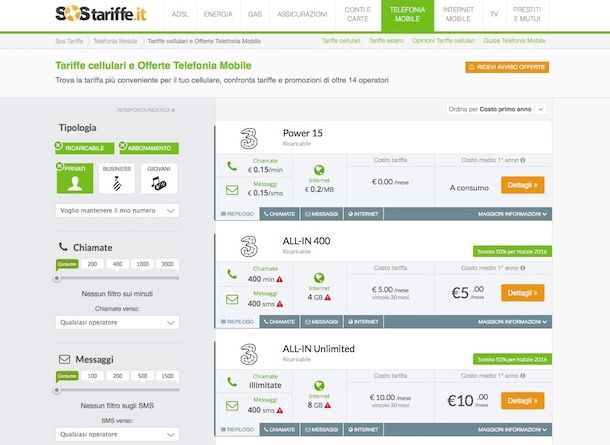Click warning triangle in ALL-IN Unlimited sms row
Screen dimensions: 610x445
point(280,410)
